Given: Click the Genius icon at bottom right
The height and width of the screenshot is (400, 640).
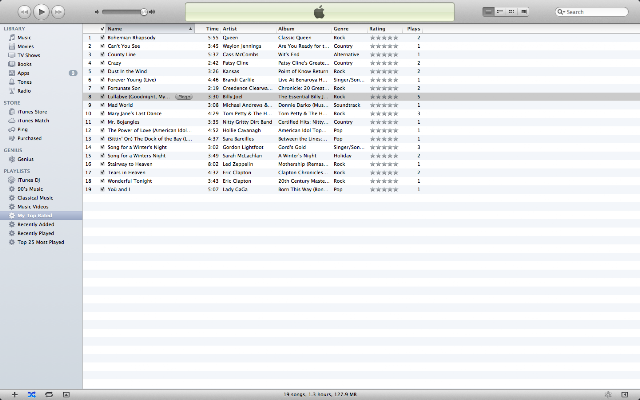Looking at the screenshot, I should pos(608,394).
